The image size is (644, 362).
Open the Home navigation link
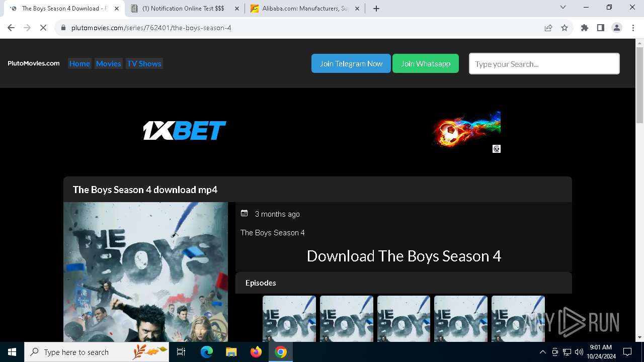79,63
